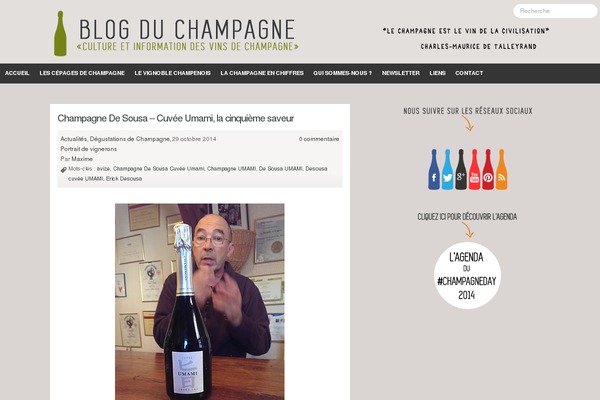Open the YouTube bottle icon

pyautogui.click(x=474, y=170)
